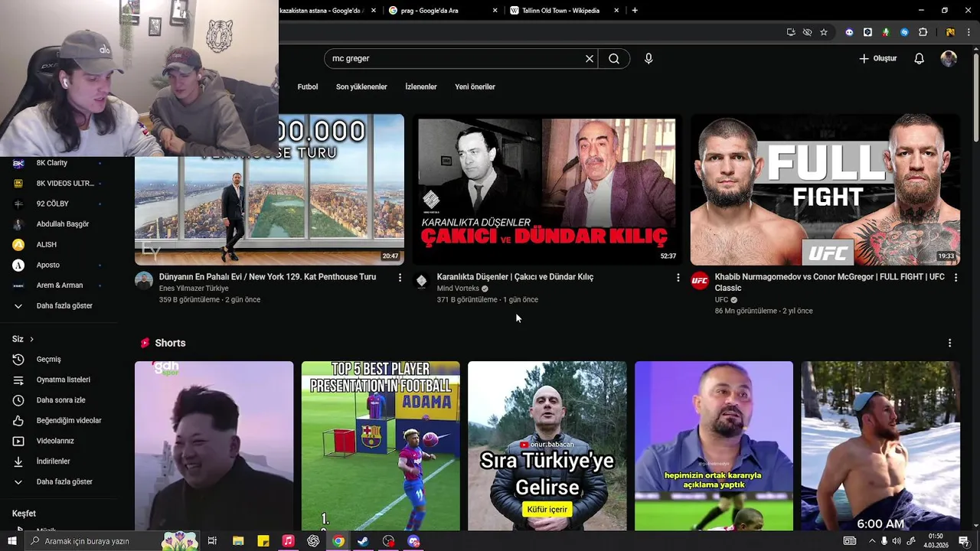Open Task View on the taskbar
980x551 pixels.
pos(212,541)
